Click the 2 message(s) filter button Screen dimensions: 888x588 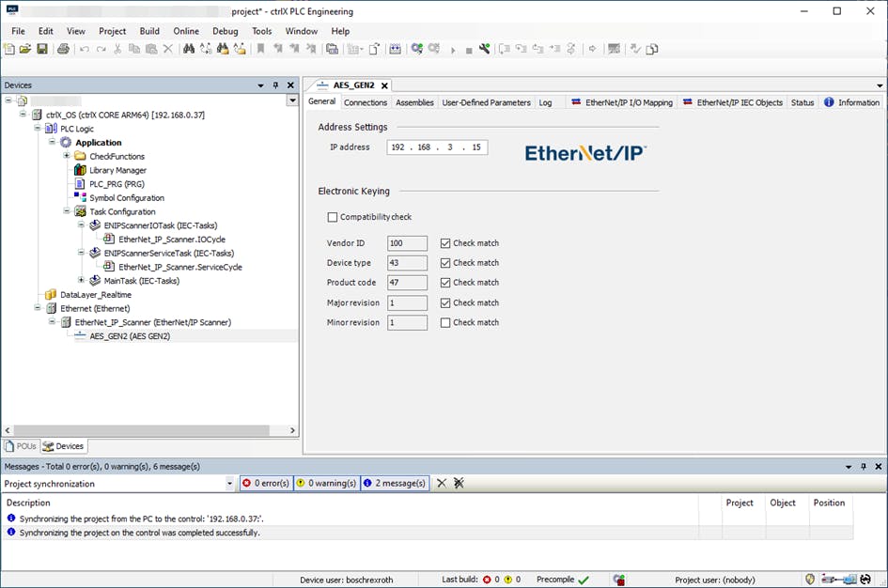point(395,483)
